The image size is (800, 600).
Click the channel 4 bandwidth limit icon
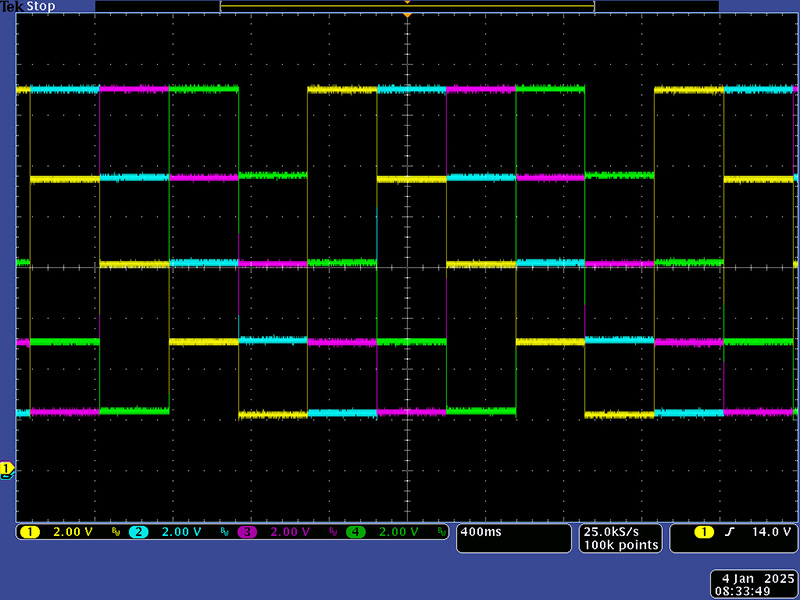441,533
